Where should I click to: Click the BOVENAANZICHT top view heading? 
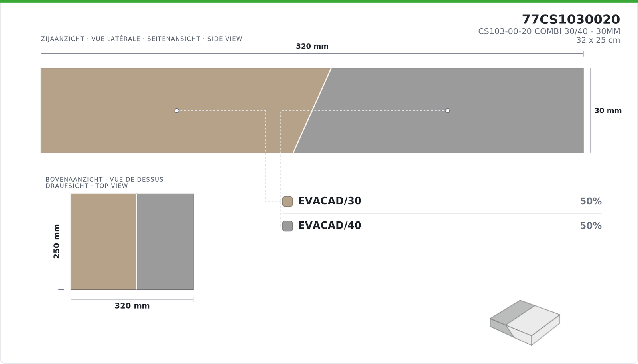pos(104,183)
